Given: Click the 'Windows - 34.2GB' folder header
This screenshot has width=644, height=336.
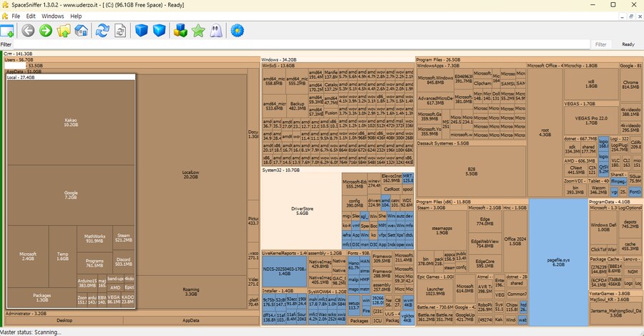Looking at the screenshot, I should point(338,59).
